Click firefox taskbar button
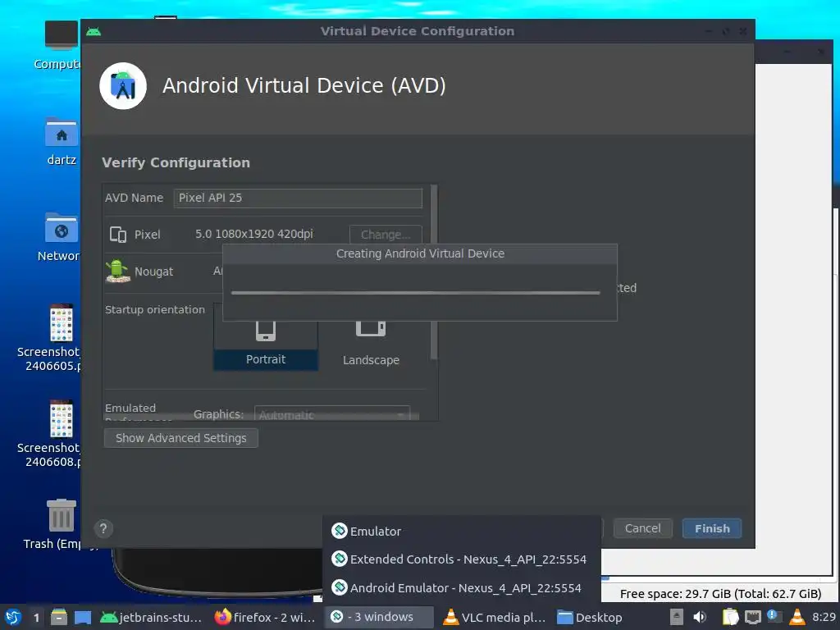 pyautogui.click(x=265, y=618)
